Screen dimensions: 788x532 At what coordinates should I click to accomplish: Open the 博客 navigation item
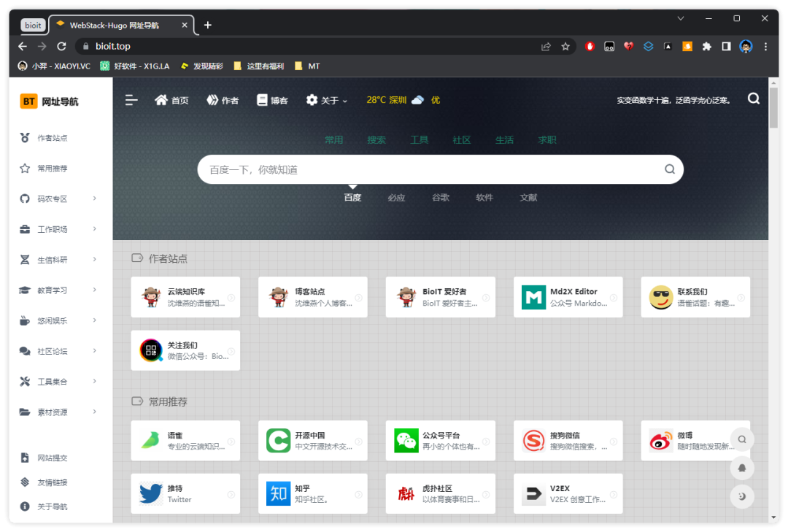(x=272, y=100)
